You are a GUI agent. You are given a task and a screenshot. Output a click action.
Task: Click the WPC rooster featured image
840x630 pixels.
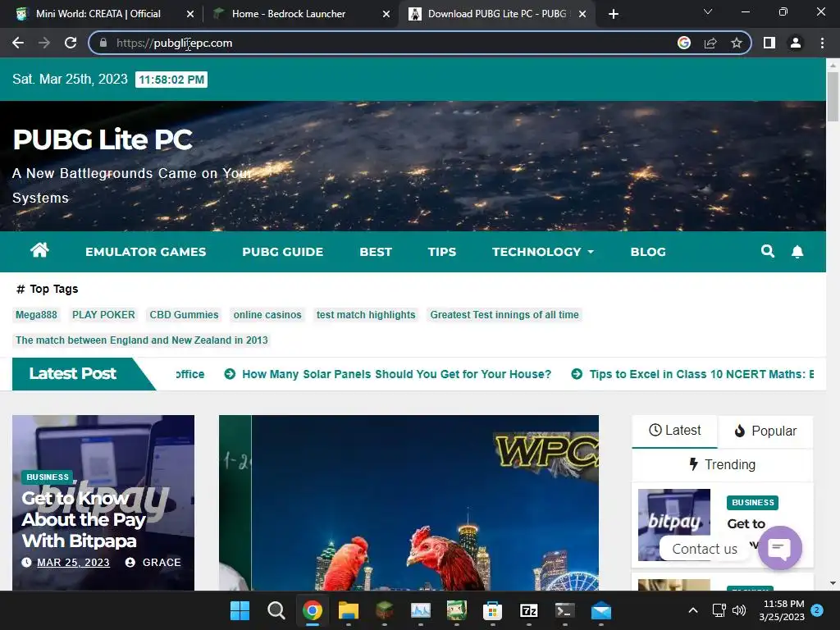click(409, 503)
